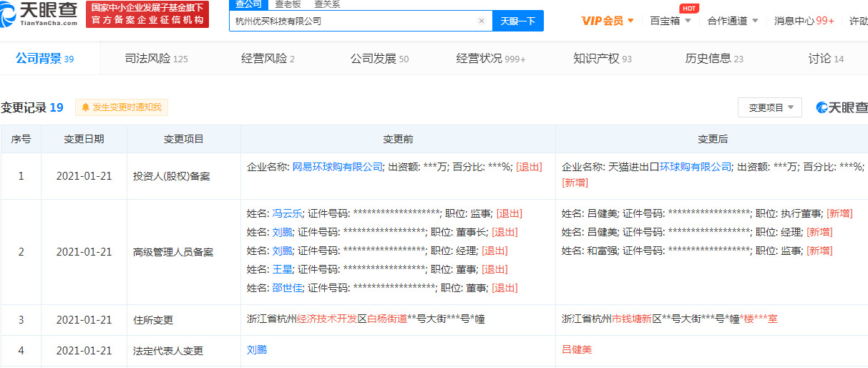Select the 经营风险 tab
Viewport: 868px width, 368px height.
point(268,59)
